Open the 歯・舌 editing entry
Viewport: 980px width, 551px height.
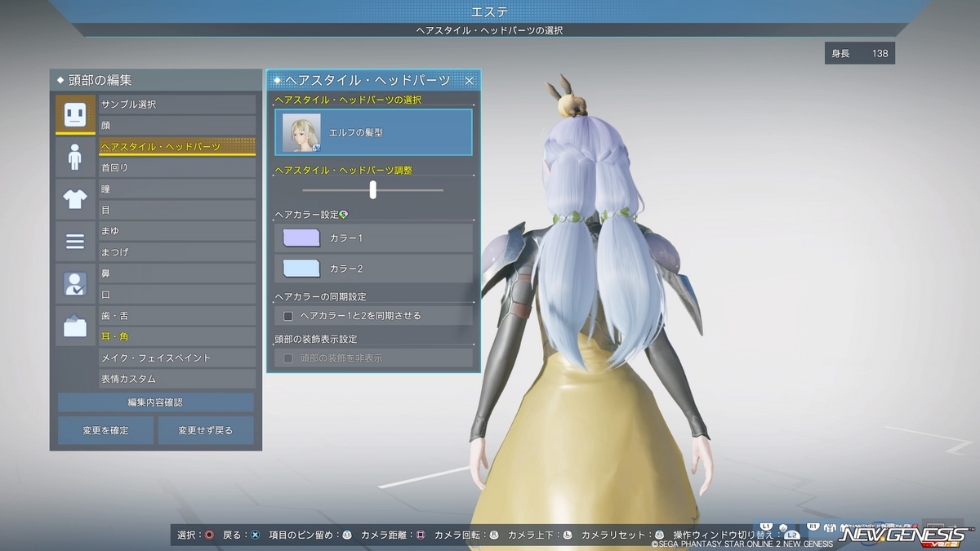tap(177, 316)
